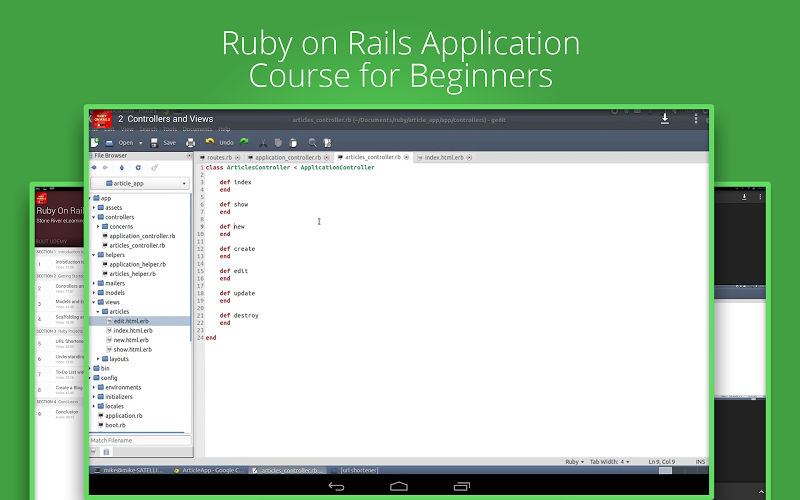Open the Ruby language selector in status bar
The width and height of the screenshot is (800, 500).
point(575,462)
